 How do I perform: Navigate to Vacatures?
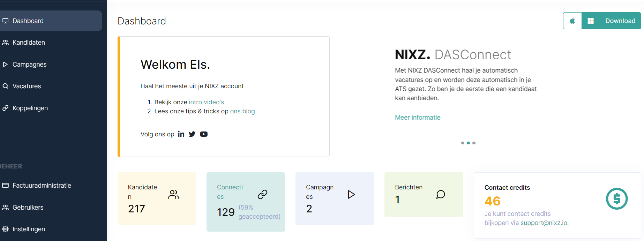click(x=27, y=86)
